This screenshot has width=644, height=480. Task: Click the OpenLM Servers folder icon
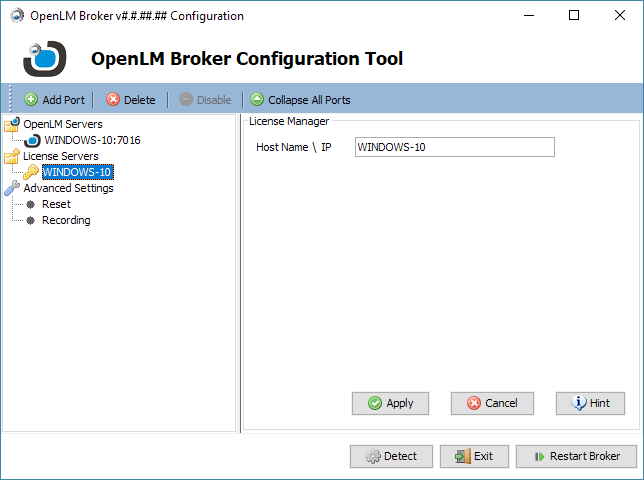[12, 124]
